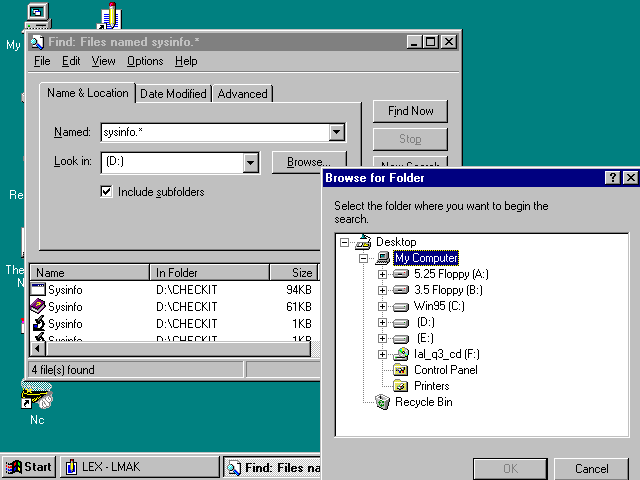Click the Recycle Bin icon in folder tree
This screenshot has width=640, height=480.
[382, 402]
